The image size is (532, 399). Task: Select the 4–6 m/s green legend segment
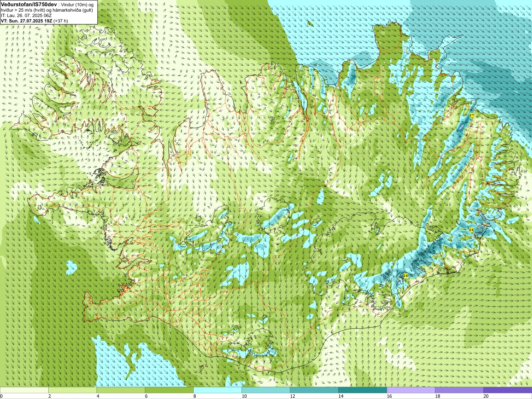(121, 390)
